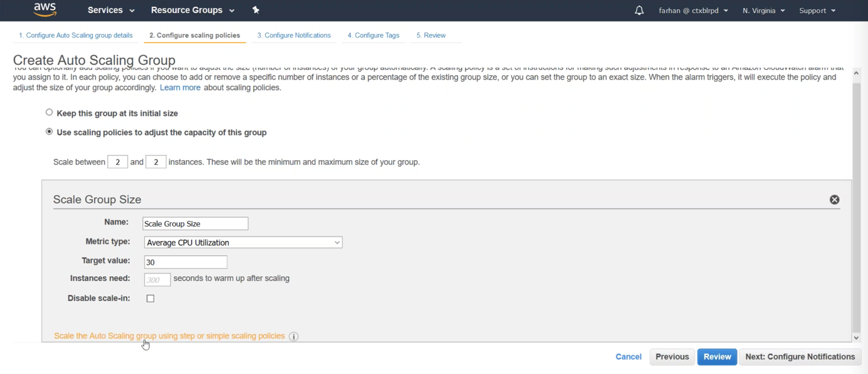Check the Disable scale-in checkbox

click(151, 299)
